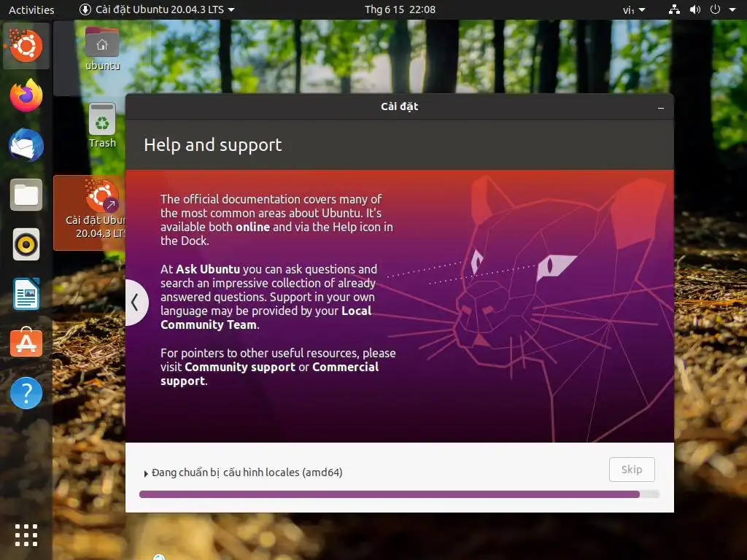Open the Ask Ubuntu link
Viewport: 747px width, 560px height.
pyautogui.click(x=208, y=270)
